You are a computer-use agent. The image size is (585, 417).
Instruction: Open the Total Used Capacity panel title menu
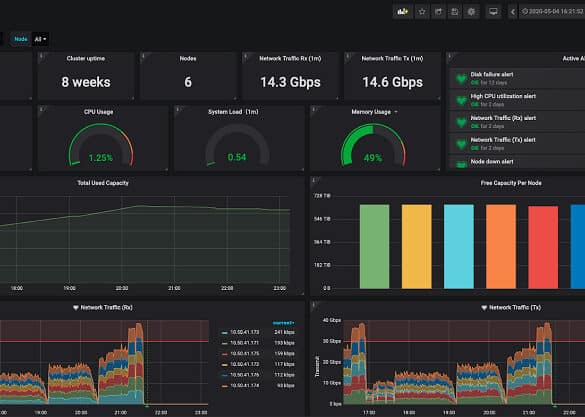click(x=103, y=183)
